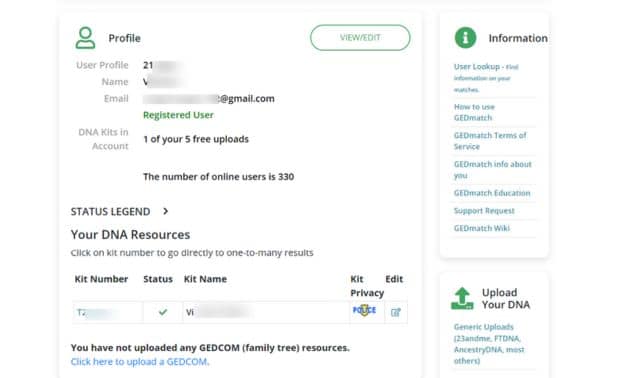
Task: Click here to upload a GEDCOM link
Action: click(x=140, y=362)
